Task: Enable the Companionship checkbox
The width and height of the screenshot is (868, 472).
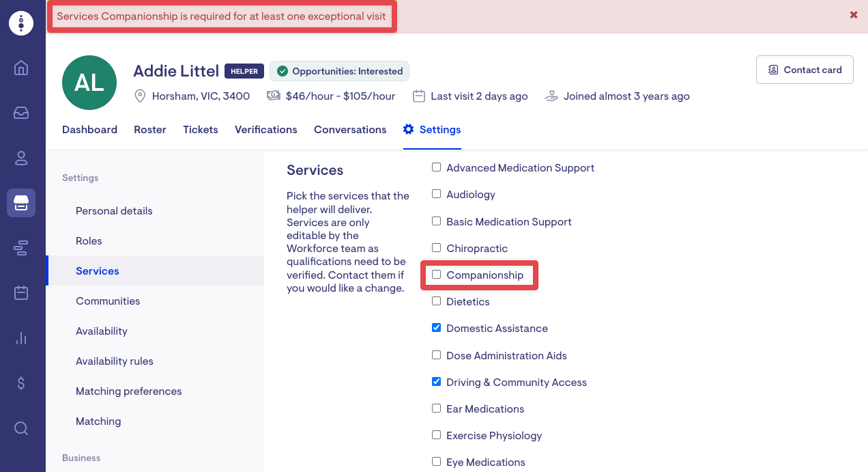Action: coord(437,275)
